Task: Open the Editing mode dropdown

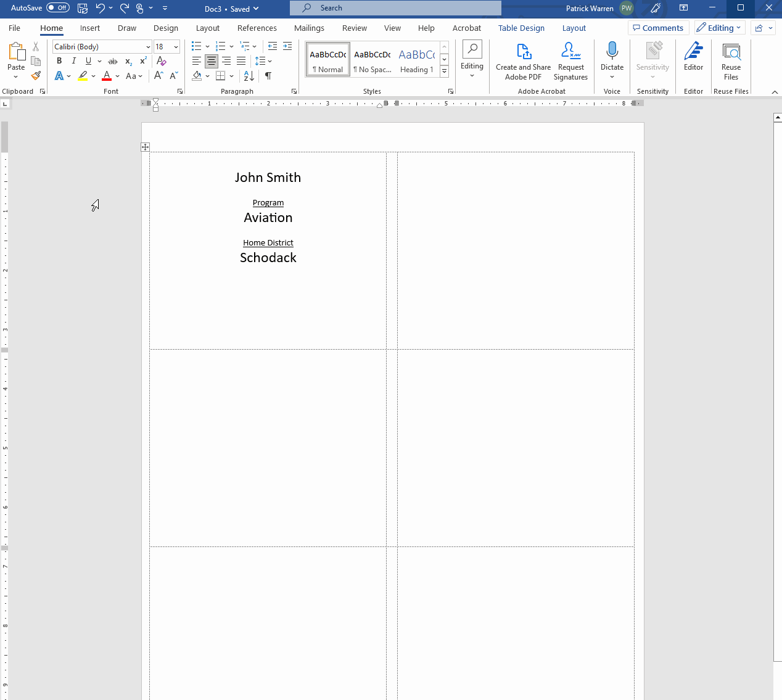Action: coord(720,28)
